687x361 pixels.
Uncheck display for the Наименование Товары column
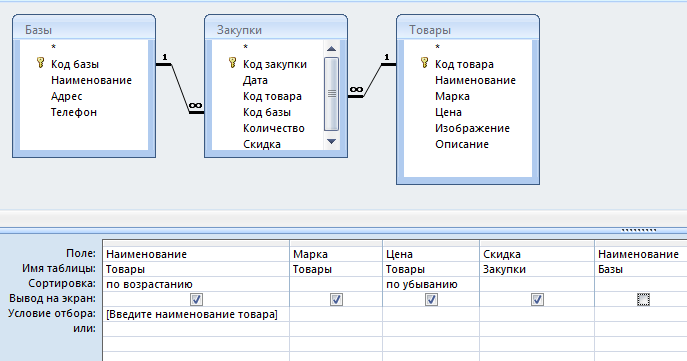[x=196, y=300]
